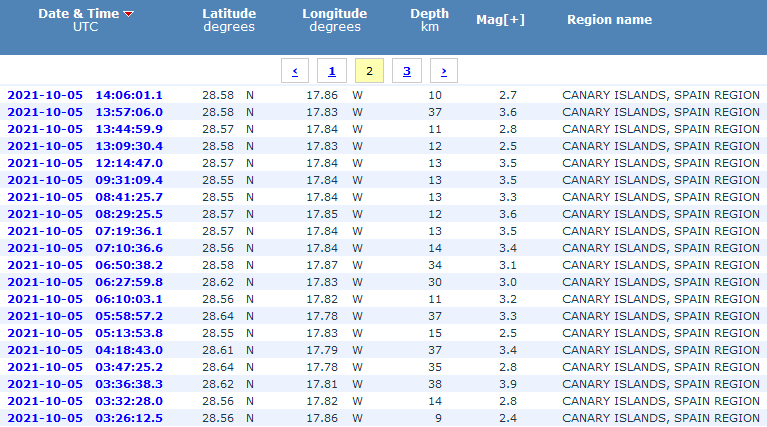Open the 2021-10-05 06:10:03.1 earthquake entry
The height and width of the screenshot is (427, 767).
[x=85, y=299]
